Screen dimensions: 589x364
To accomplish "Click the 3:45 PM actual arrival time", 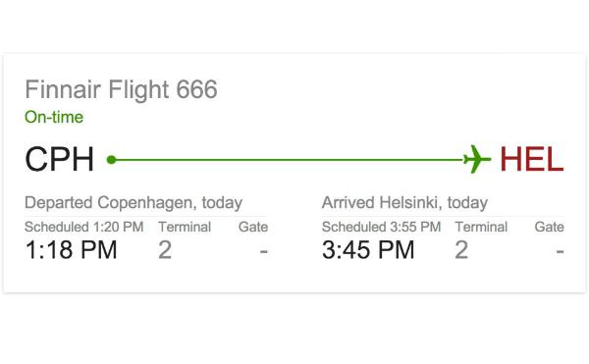I will [368, 250].
